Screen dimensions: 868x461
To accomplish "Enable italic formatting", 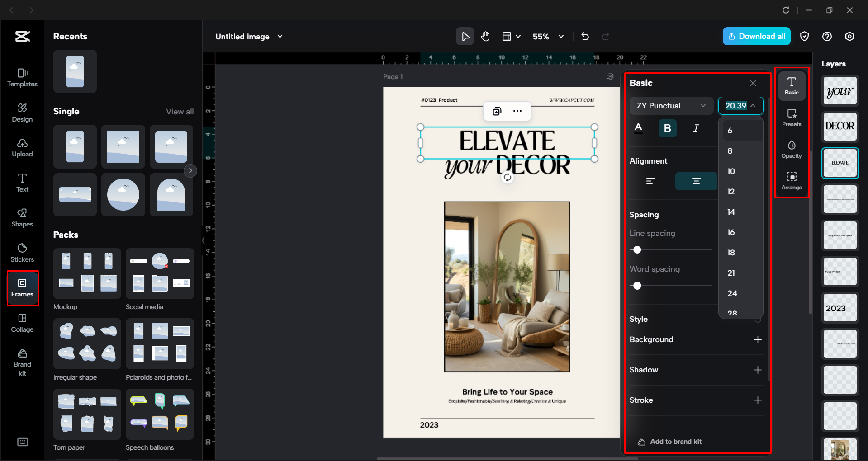I will click(x=696, y=128).
